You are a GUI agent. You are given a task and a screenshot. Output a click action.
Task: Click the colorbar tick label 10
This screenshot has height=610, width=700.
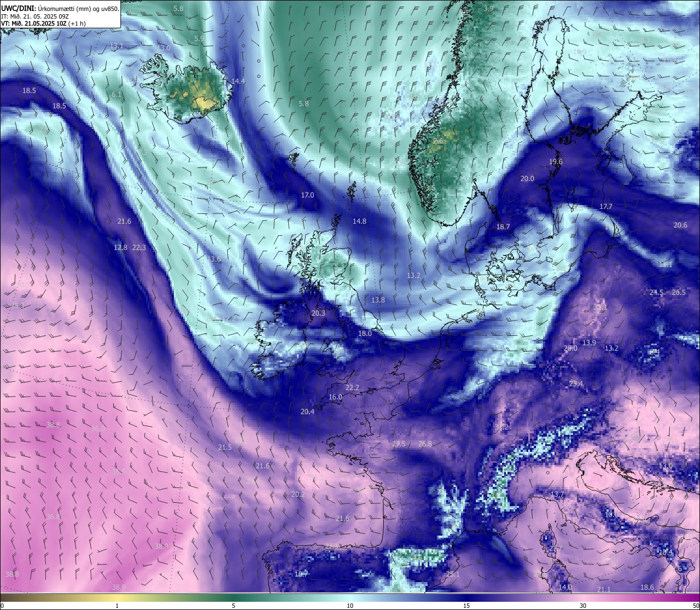[x=350, y=606]
